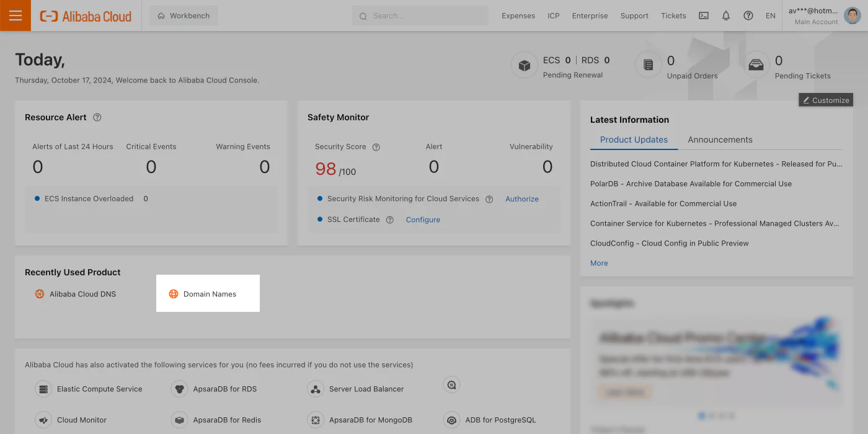
Task: Open the EN language selector
Action: [770, 15]
